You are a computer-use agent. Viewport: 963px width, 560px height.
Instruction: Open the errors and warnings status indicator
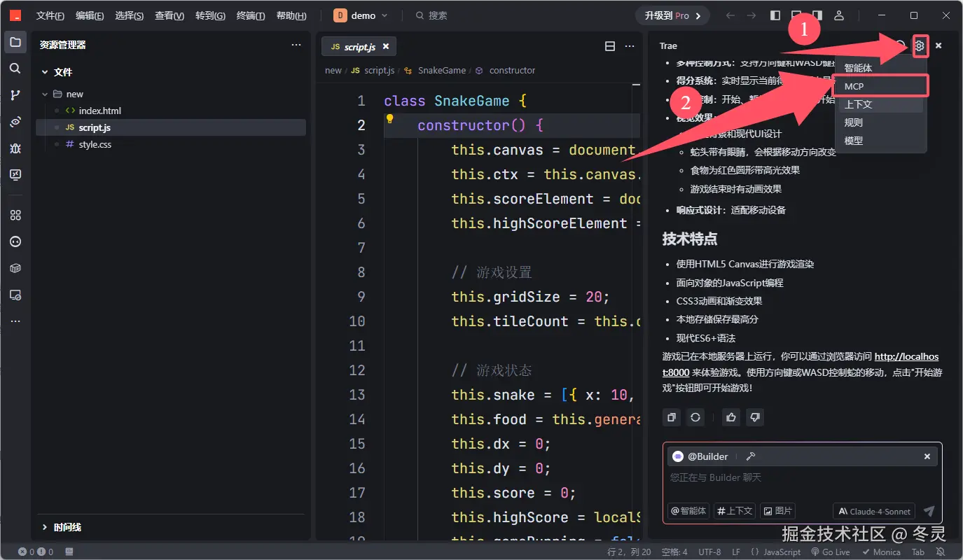tap(35, 552)
